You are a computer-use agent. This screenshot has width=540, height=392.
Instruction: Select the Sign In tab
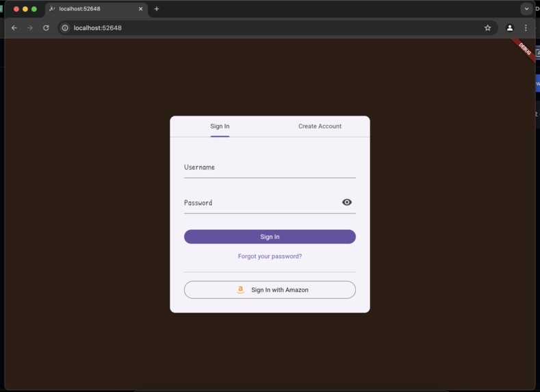[x=220, y=127]
